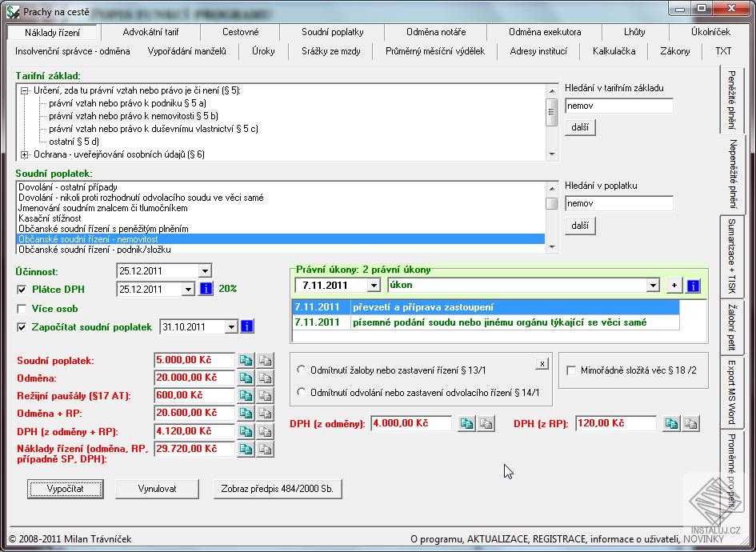The height and width of the screenshot is (552, 756).
Task: Click the Hledání v tarifním základu search field
Action: [x=618, y=106]
